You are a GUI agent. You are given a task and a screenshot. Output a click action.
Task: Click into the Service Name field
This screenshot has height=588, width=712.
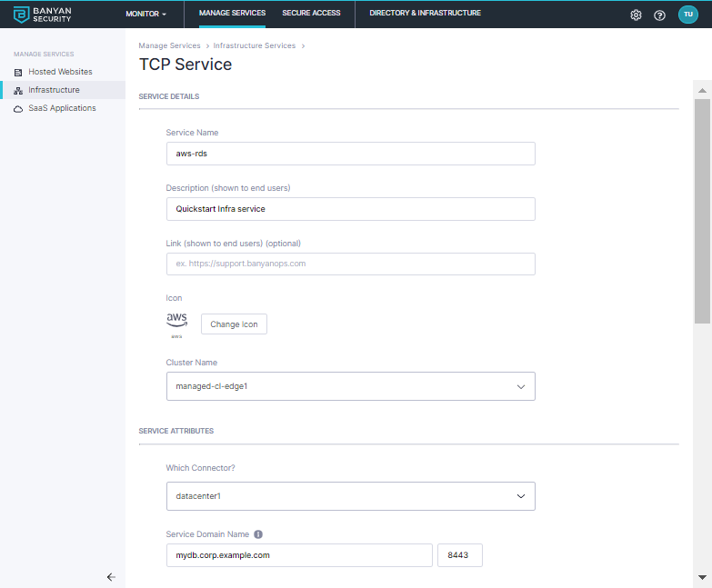pyautogui.click(x=350, y=154)
